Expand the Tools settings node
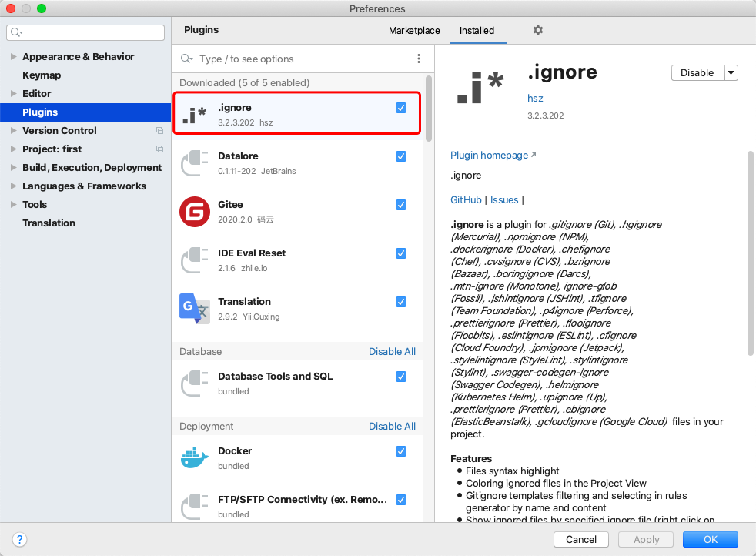The height and width of the screenshot is (556, 756). coord(14,205)
